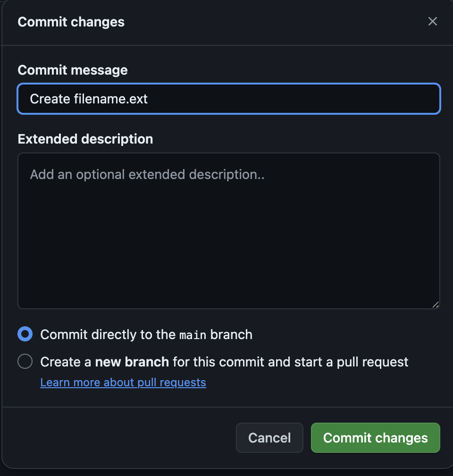Select Commit directly to main radio button
The width and height of the screenshot is (453, 476).
pos(25,334)
